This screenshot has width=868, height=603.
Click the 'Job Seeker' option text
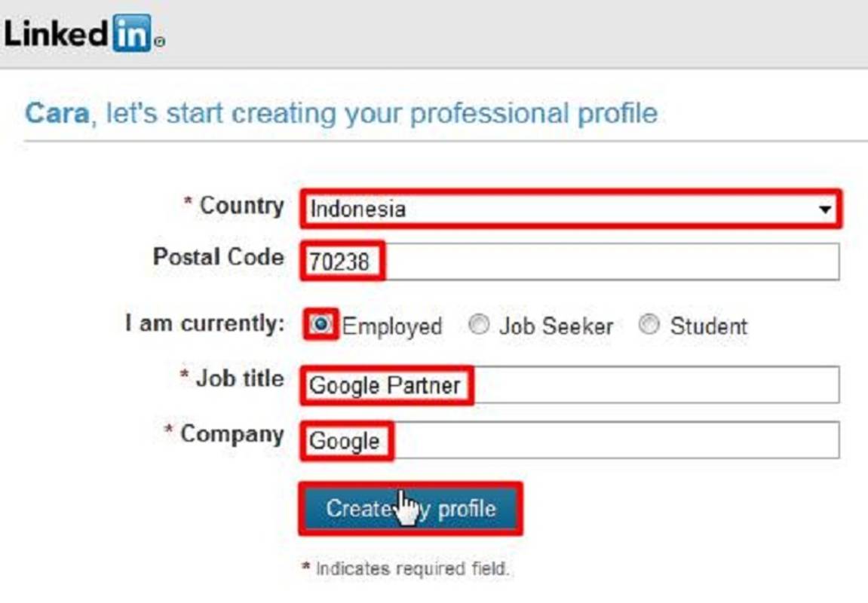click(x=557, y=326)
